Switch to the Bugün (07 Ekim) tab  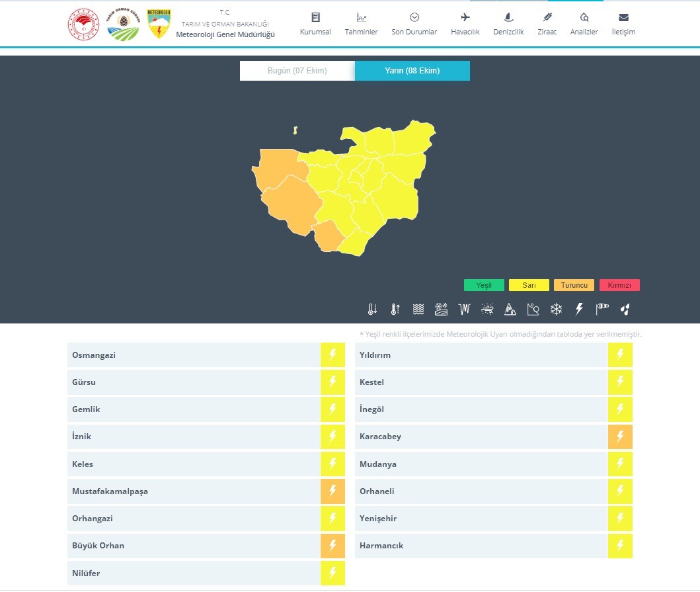[x=297, y=71]
